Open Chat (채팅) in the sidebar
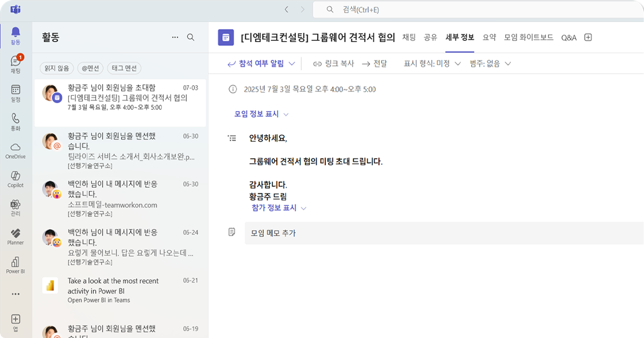Screen dimensions: 644x338 [x=16, y=64]
